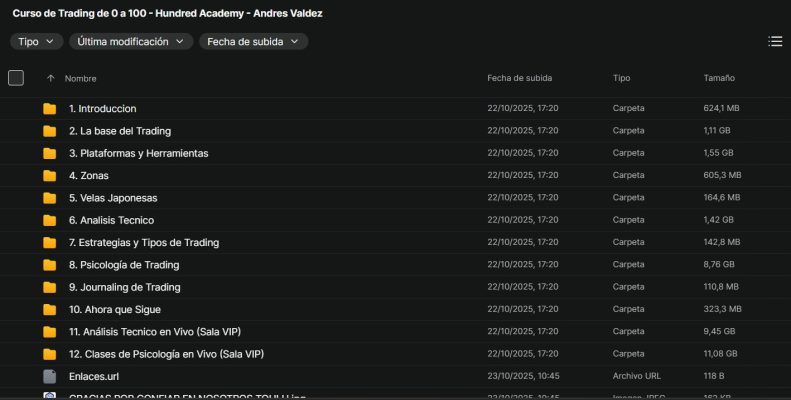The width and height of the screenshot is (791, 400).
Task: Click the folder icon for 8. Psicología de Trading
Action: pyautogui.click(x=49, y=265)
